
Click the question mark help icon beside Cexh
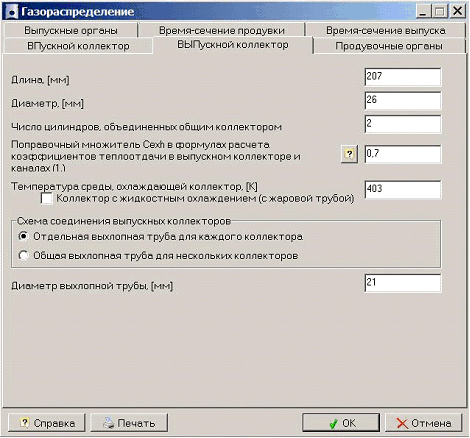pyautogui.click(x=349, y=154)
